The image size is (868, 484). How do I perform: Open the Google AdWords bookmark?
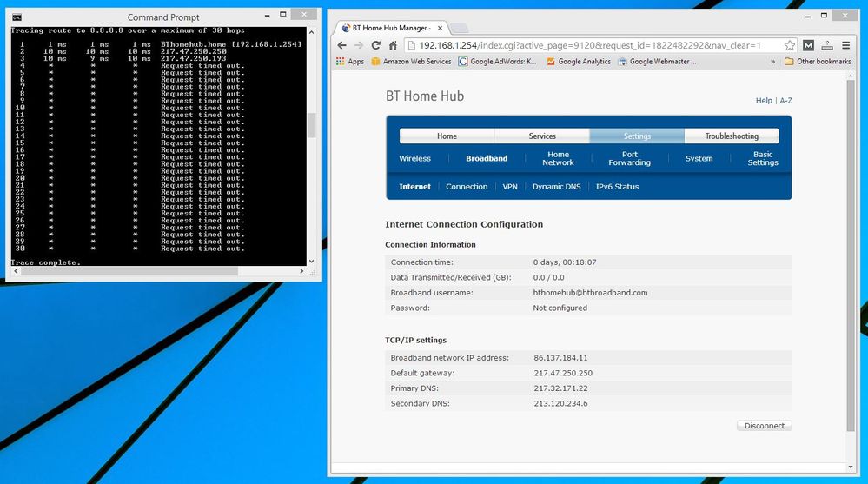click(x=498, y=62)
